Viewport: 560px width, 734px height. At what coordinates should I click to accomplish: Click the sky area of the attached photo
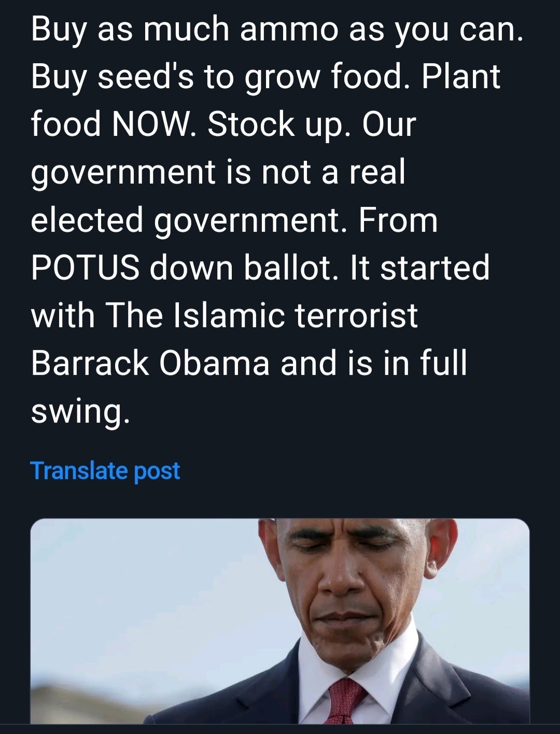130,581
